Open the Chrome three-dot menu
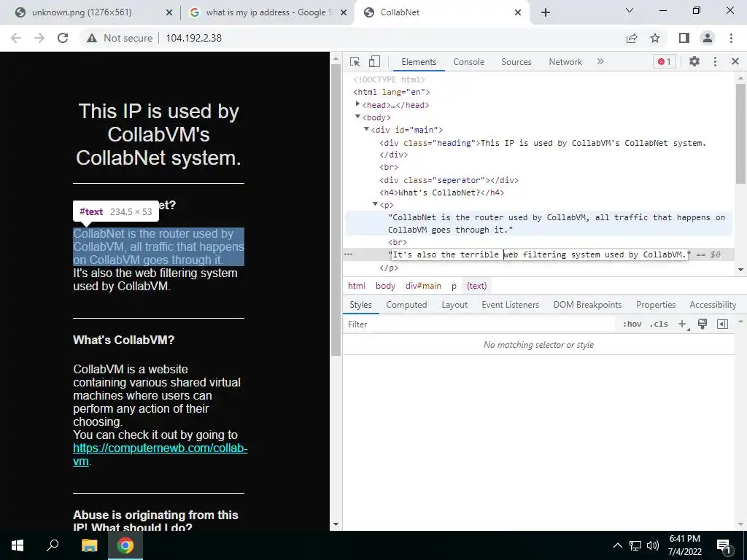The image size is (747, 560). (731, 38)
